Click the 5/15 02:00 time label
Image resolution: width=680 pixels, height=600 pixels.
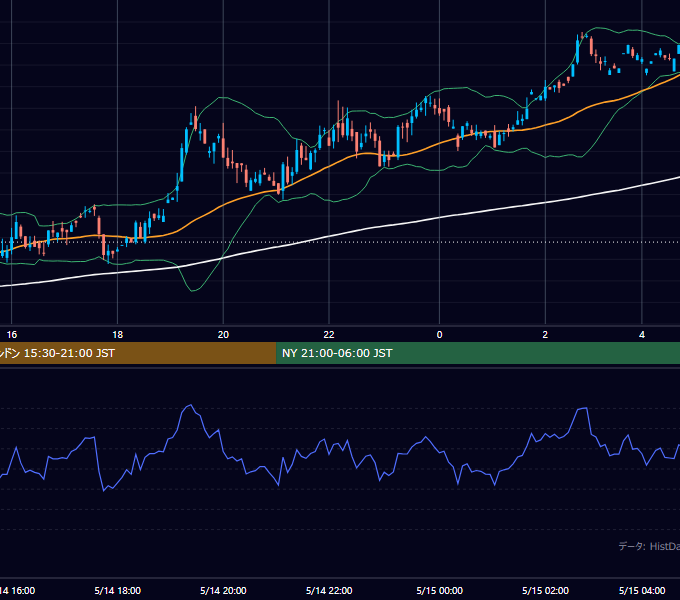[546, 590]
